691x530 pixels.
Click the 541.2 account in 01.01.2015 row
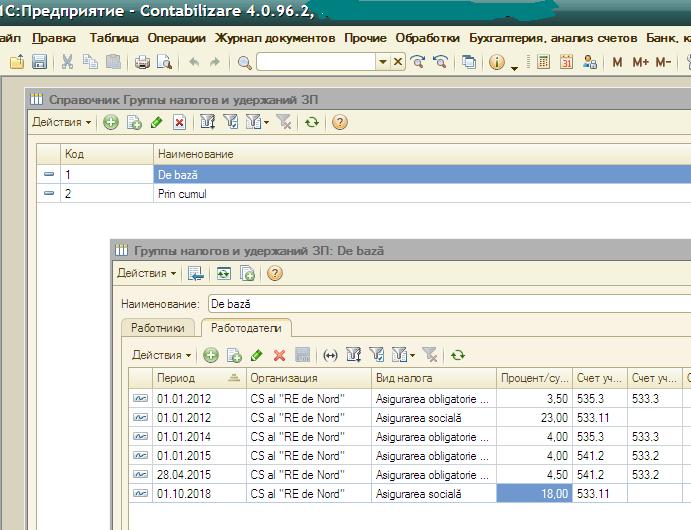pyautogui.click(x=600, y=456)
